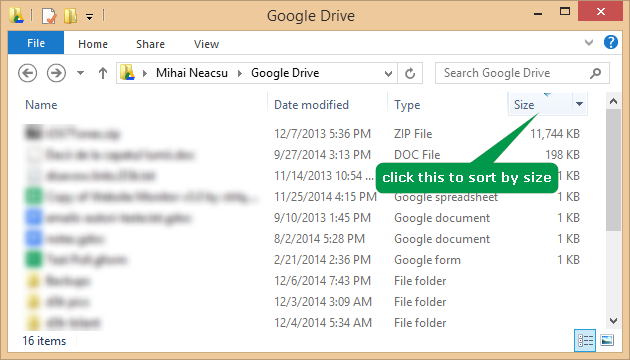
Task: Go back with the Back arrow
Action: pyautogui.click(x=27, y=73)
